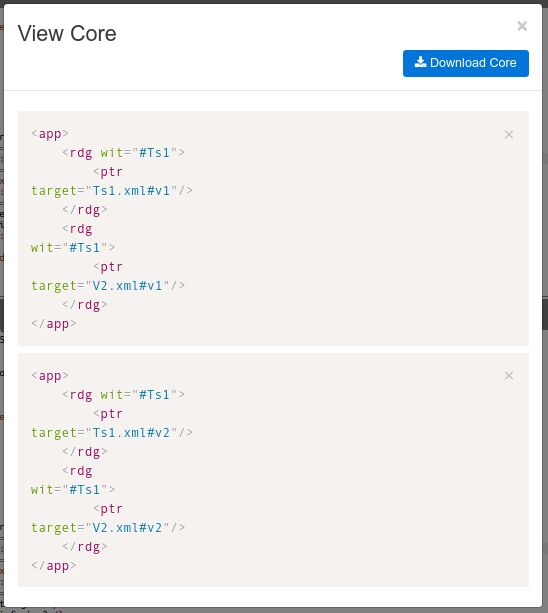Viewport: 548px width, 613px height.
Task: Remove the app block targeting Ts1.xml#v1
Action: [x=509, y=134]
